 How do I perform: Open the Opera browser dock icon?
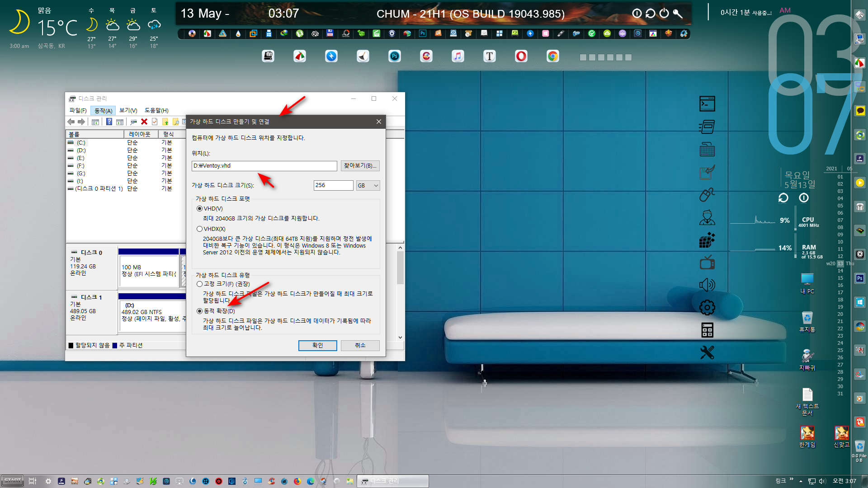click(x=521, y=56)
